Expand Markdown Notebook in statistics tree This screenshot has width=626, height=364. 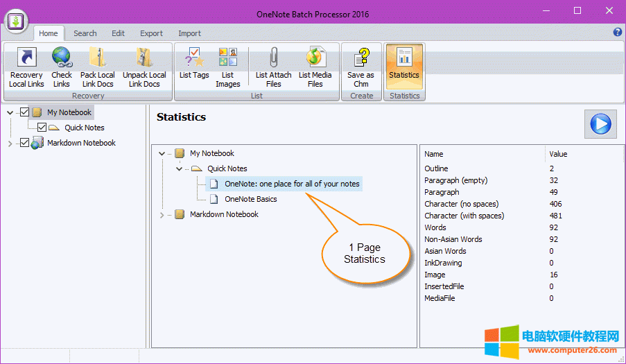(162, 215)
